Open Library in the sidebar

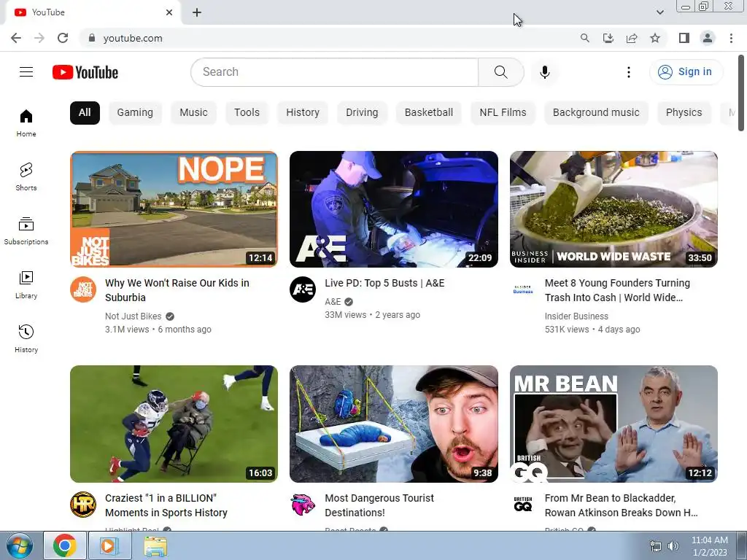(x=26, y=285)
